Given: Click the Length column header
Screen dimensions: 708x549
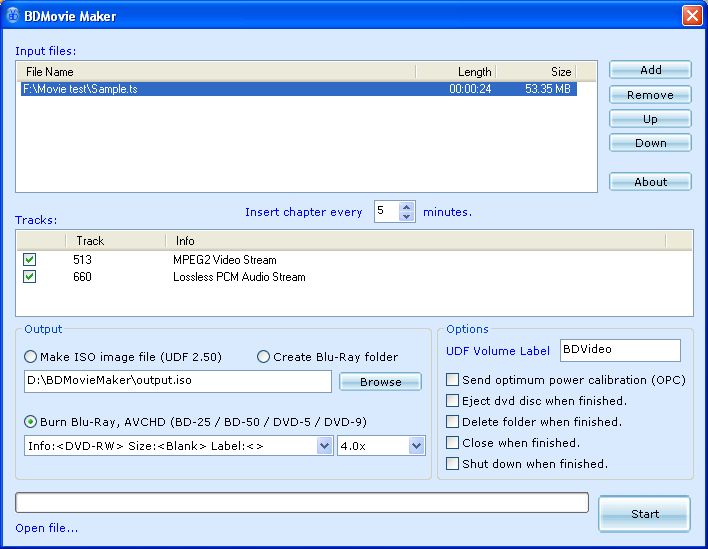Looking at the screenshot, I should 456,72.
